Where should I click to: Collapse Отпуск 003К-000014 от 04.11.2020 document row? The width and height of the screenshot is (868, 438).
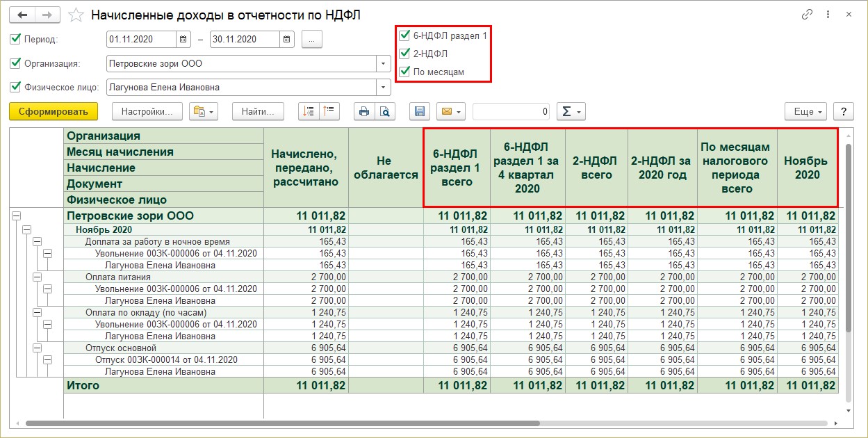pyautogui.click(x=47, y=359)
